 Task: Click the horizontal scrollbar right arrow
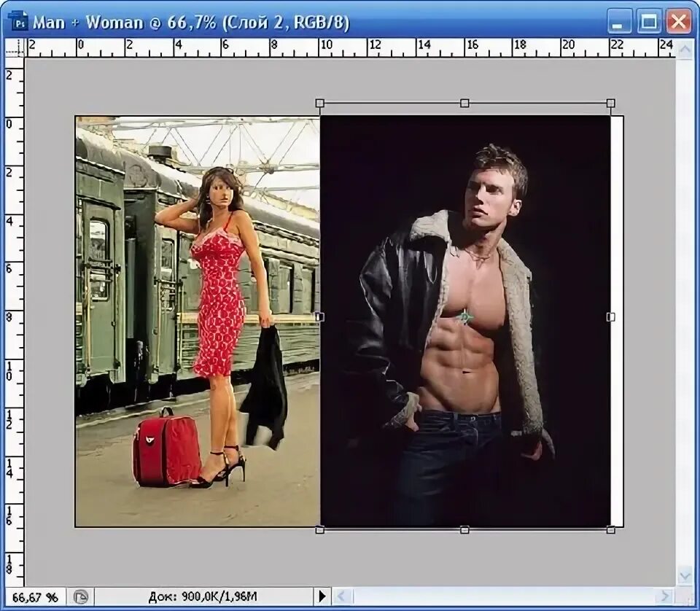tap(665, 596)
